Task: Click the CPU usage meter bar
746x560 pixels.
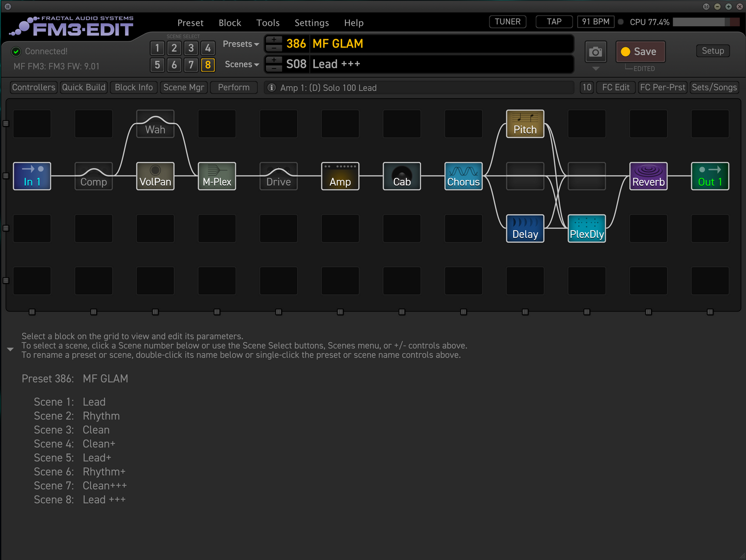Action: coord(706,22)
